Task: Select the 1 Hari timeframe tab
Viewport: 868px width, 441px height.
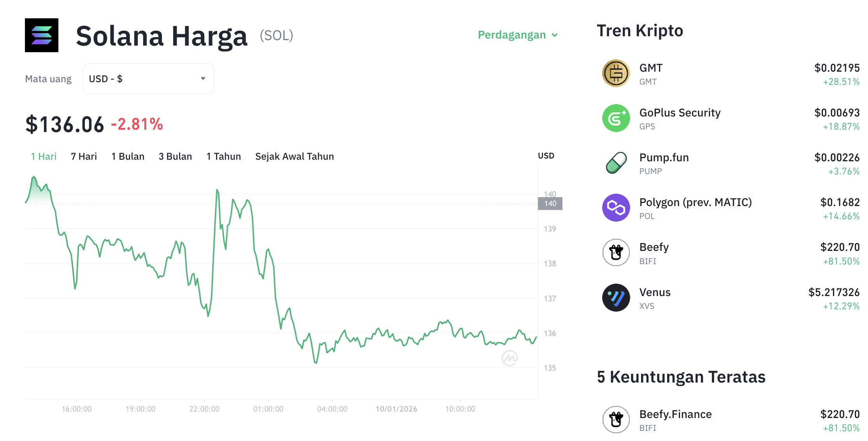Action: point(44,157)
